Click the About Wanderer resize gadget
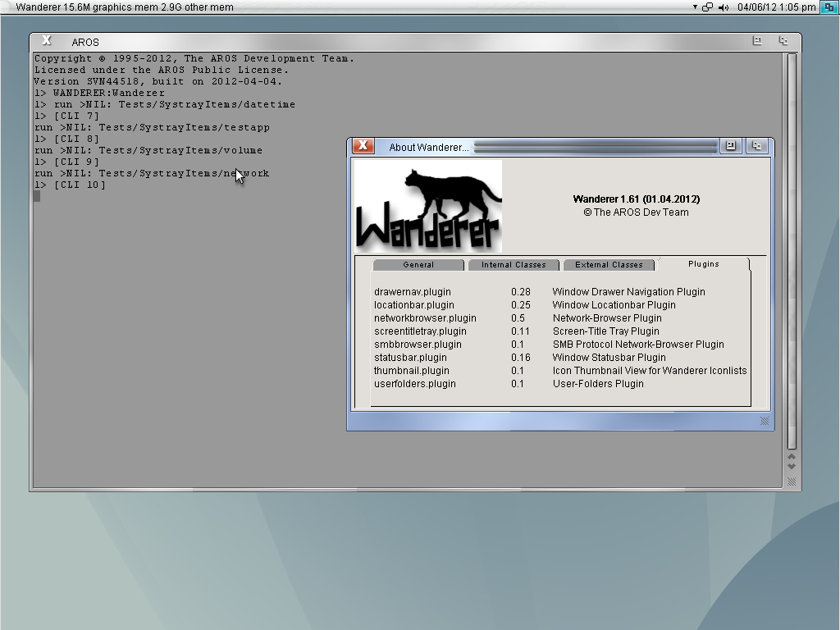 765,421
